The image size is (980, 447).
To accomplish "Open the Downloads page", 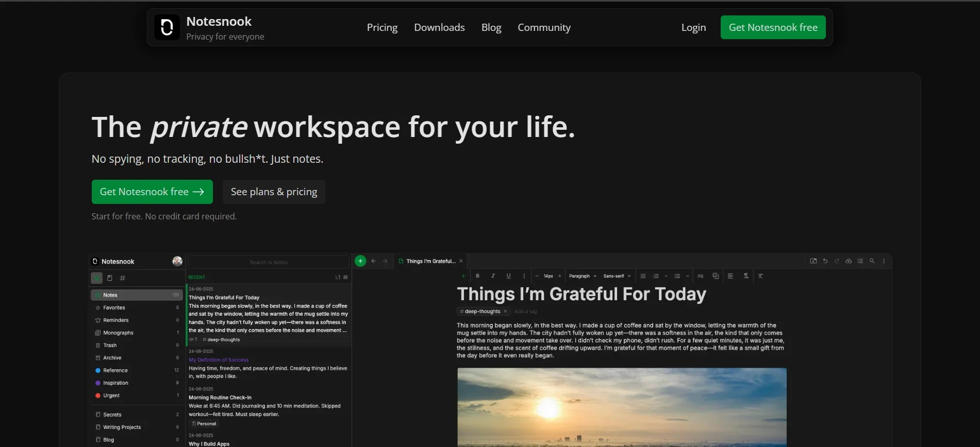I will (x=439, y=27).
